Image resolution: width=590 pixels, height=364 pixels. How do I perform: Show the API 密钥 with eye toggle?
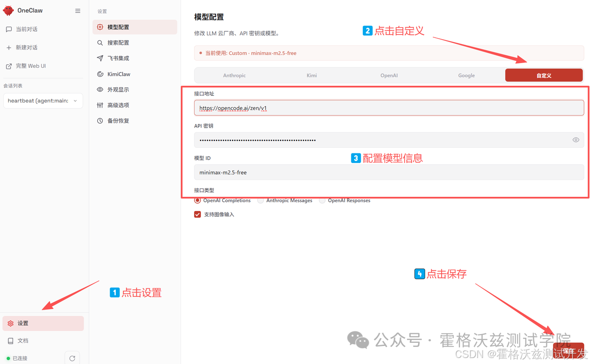click(x=576, y=140)
